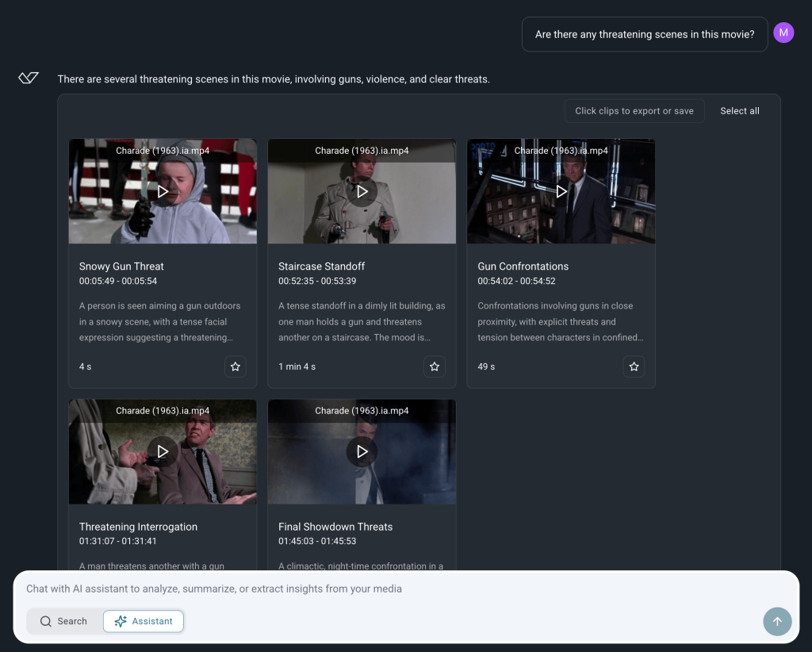The height and width of the screenshot is (652, 812).
Task: Click timestamp 00:05:49 - 00:05:54
Action: (x=117, y=282)
